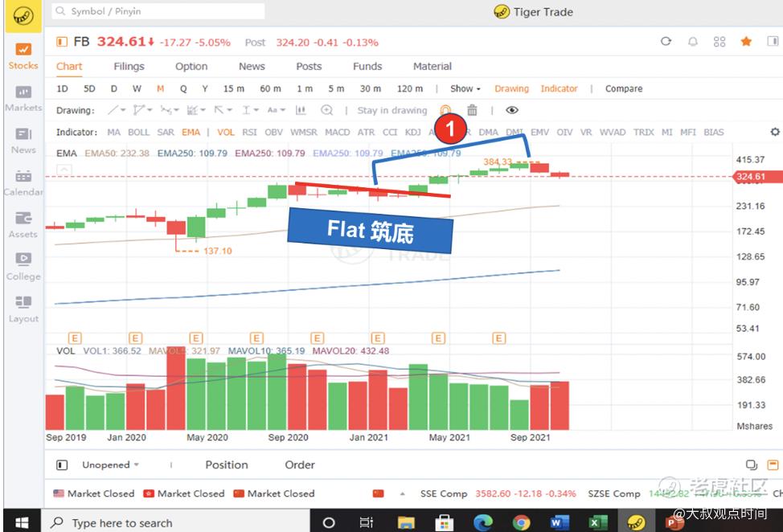
Task: Pick the arrow drawing tool
Action: pyautogui.click(x=219, y=110)
